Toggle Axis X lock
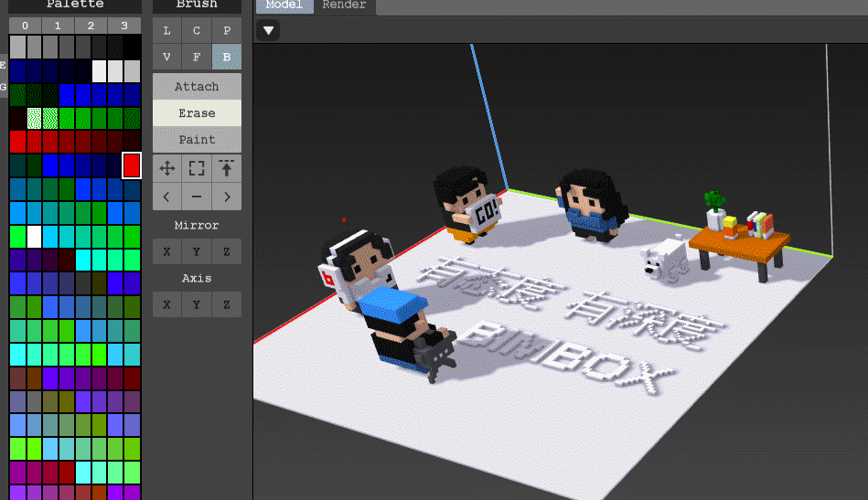Image resolution: width=868 pixels, height=500 pixels. (166, 304)
